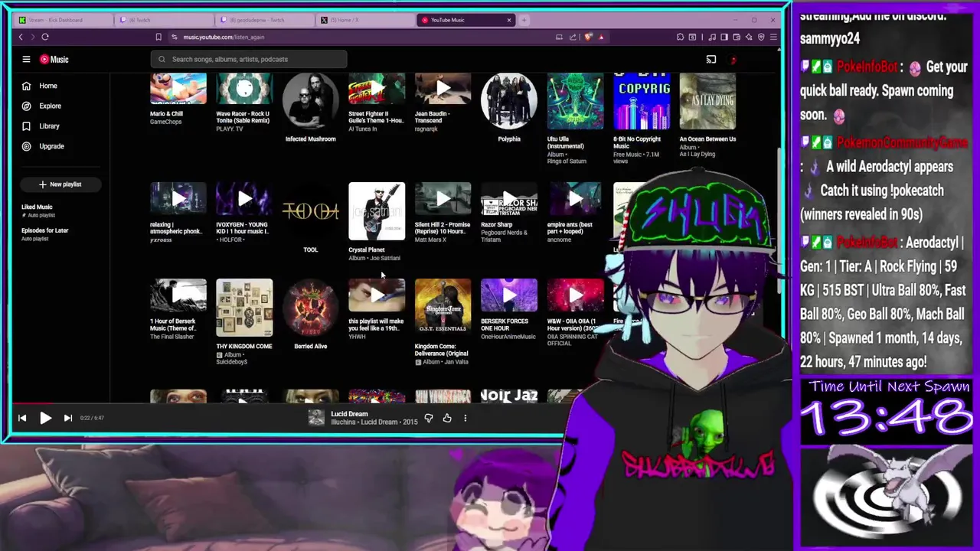The image size is (980, 551).
Task: Play 1 Hour of Berserk Music
Action: [x=178, y=295]
